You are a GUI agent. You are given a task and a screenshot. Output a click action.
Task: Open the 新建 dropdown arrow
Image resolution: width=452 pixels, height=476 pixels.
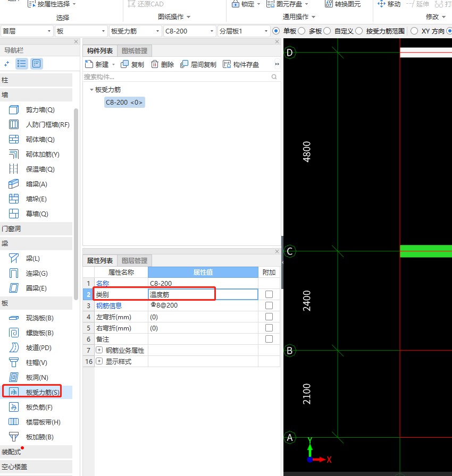tap(114, 64)
